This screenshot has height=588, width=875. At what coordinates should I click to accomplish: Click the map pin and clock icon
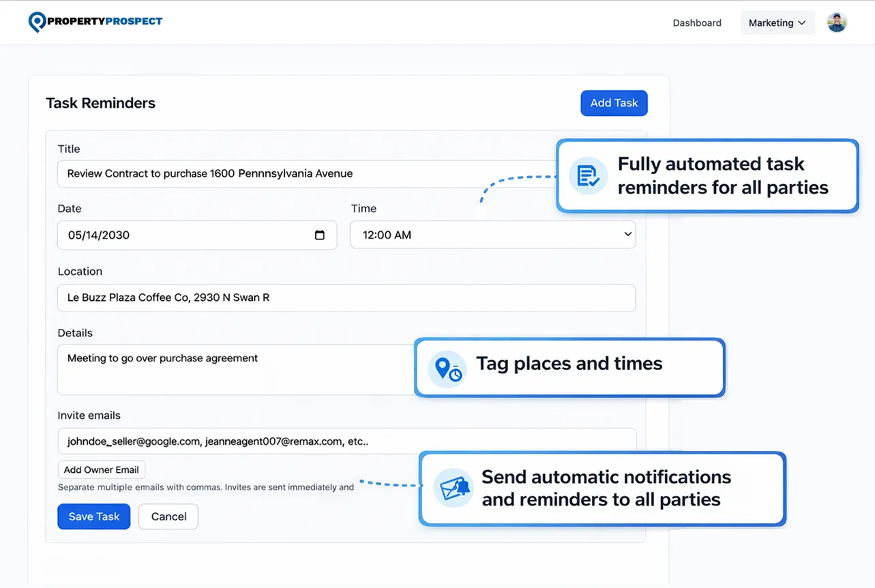click(447, 368)
